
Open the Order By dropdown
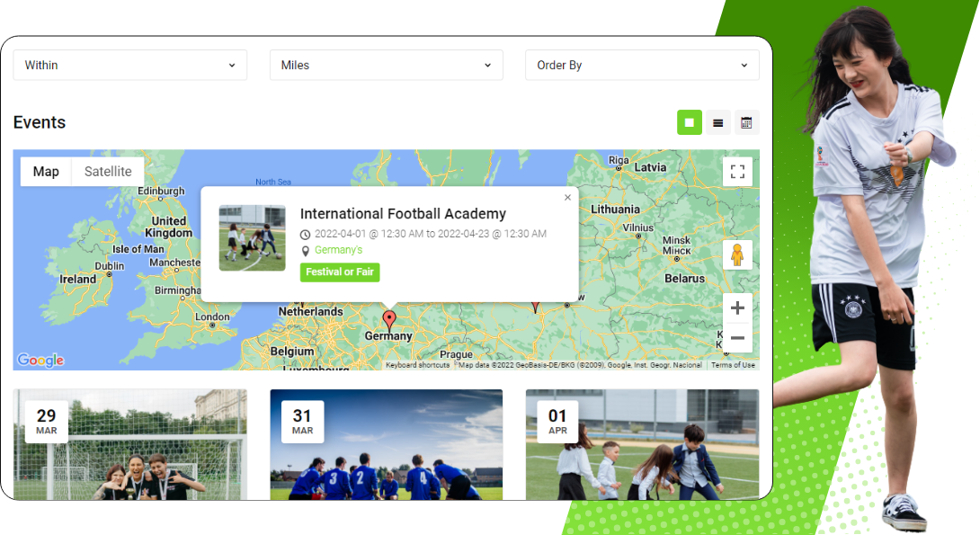tap(642, 65)
